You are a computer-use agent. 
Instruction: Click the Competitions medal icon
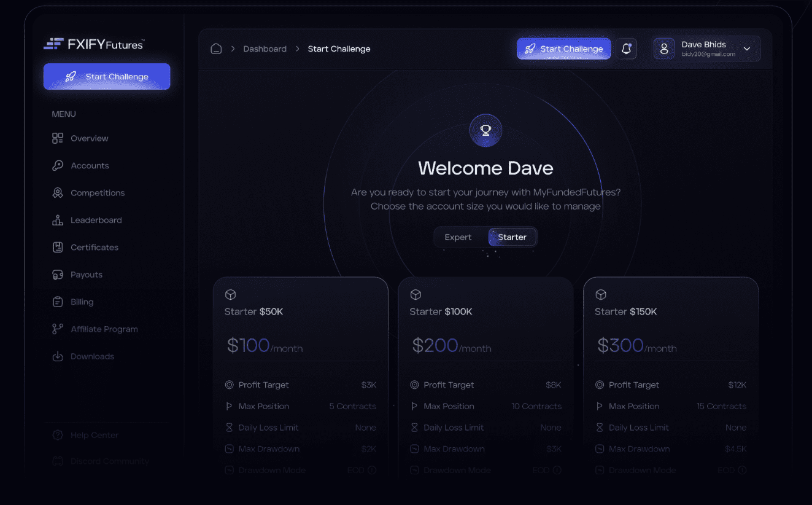[x=58, y=193]
